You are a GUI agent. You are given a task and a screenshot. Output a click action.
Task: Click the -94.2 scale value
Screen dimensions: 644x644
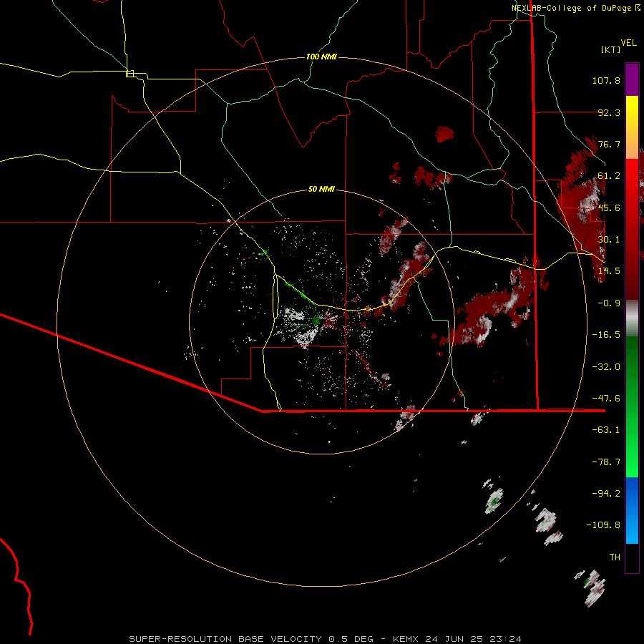(x=606, y=493)
